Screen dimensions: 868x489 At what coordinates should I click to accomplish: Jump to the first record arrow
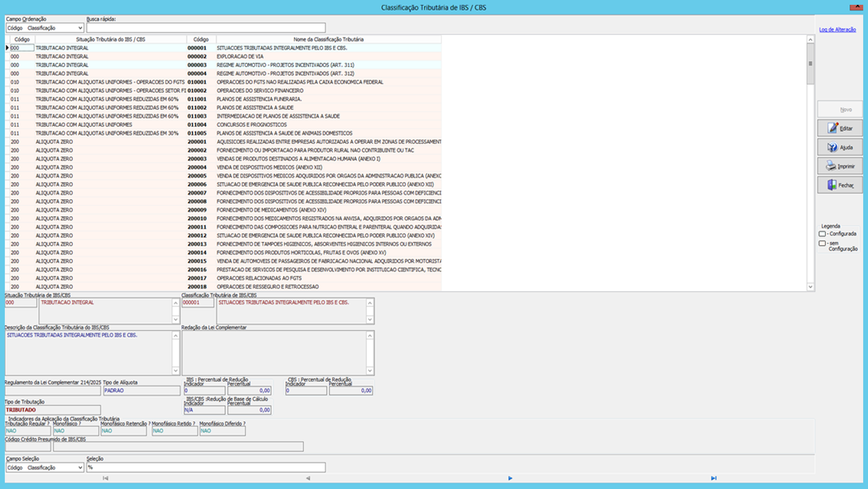click(106, 478)
